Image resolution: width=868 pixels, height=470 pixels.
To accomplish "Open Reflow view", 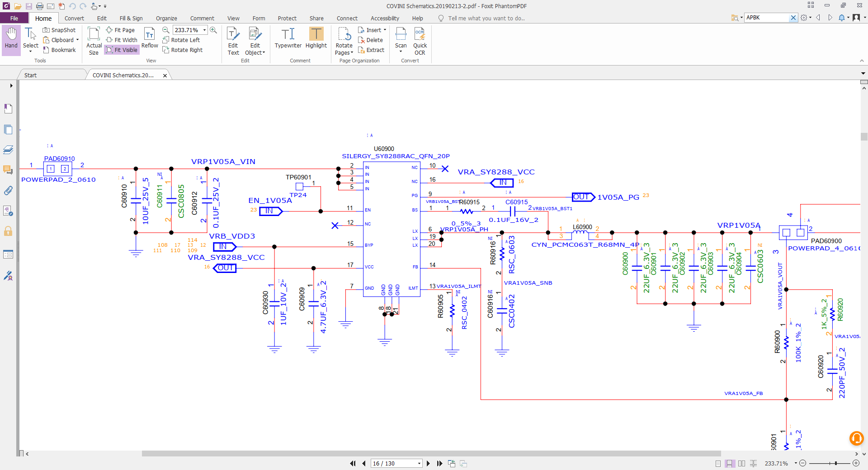I will point(150,38).
